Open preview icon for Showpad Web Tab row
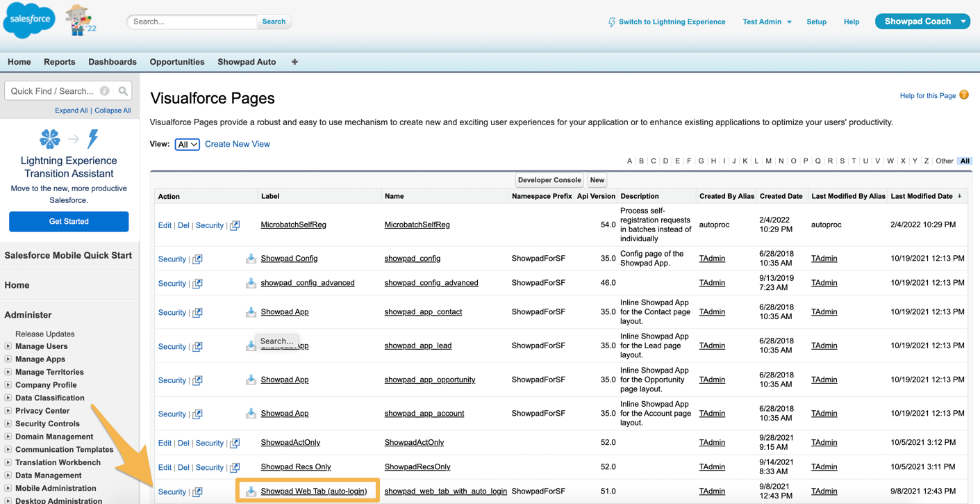The width and height of the screenshot is (980, 504). 197,492
